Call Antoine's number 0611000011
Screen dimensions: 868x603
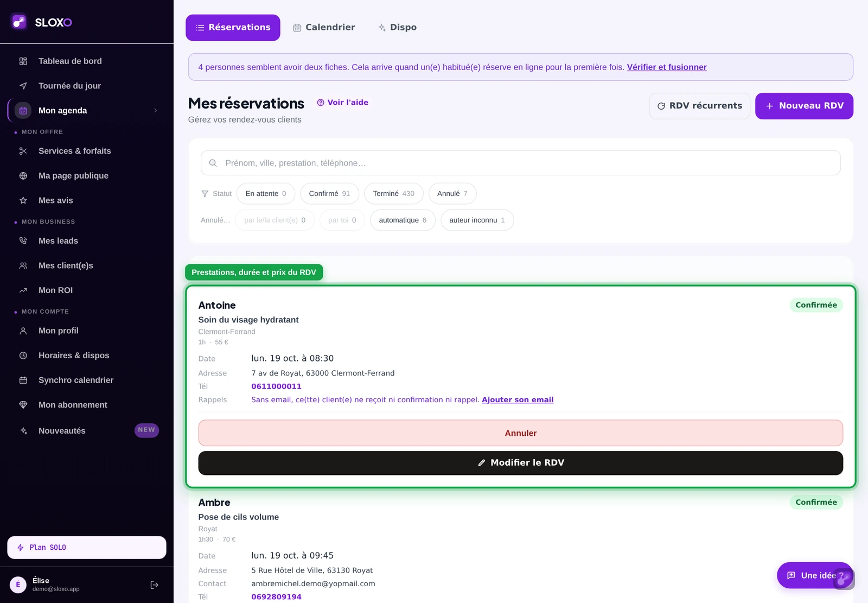276,386
